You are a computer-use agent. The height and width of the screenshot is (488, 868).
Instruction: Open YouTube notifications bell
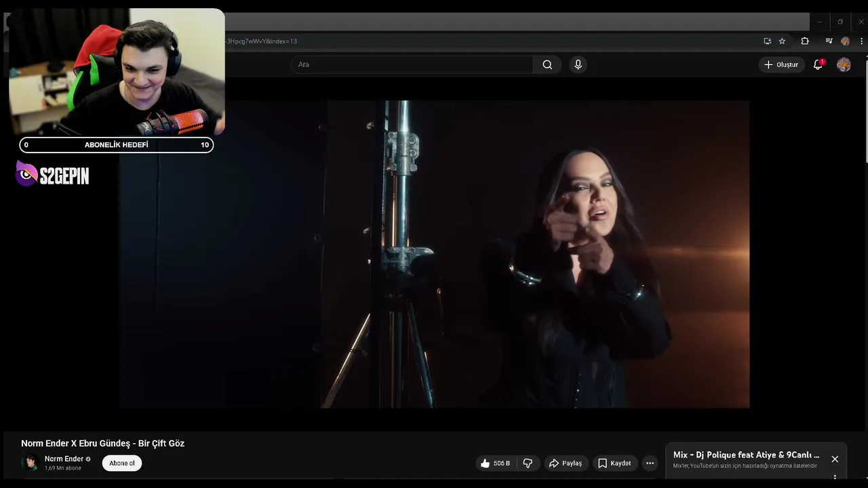click(x=818, y=64)
